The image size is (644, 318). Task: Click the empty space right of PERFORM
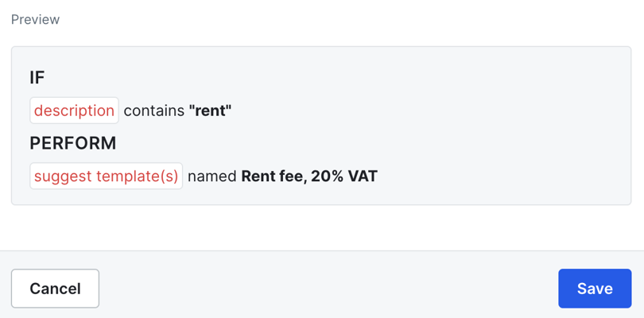[358, 143]
